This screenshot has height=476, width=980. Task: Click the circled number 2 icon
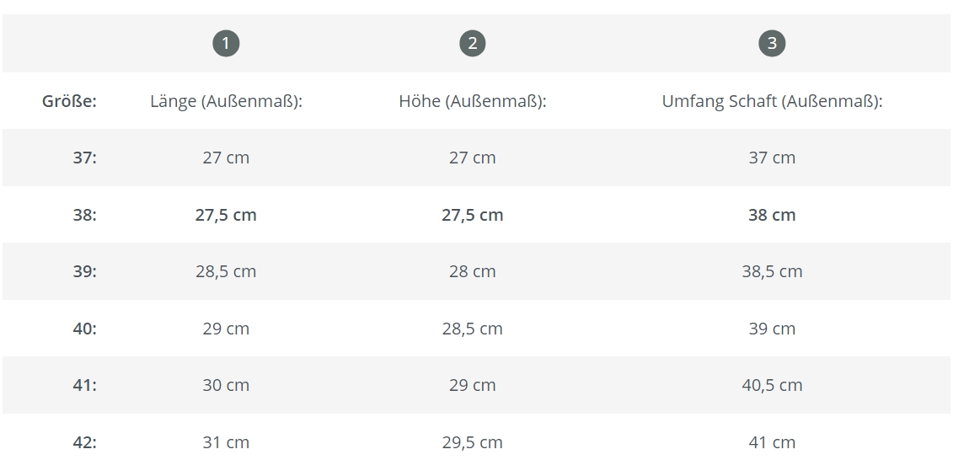[x=473, y=44]
